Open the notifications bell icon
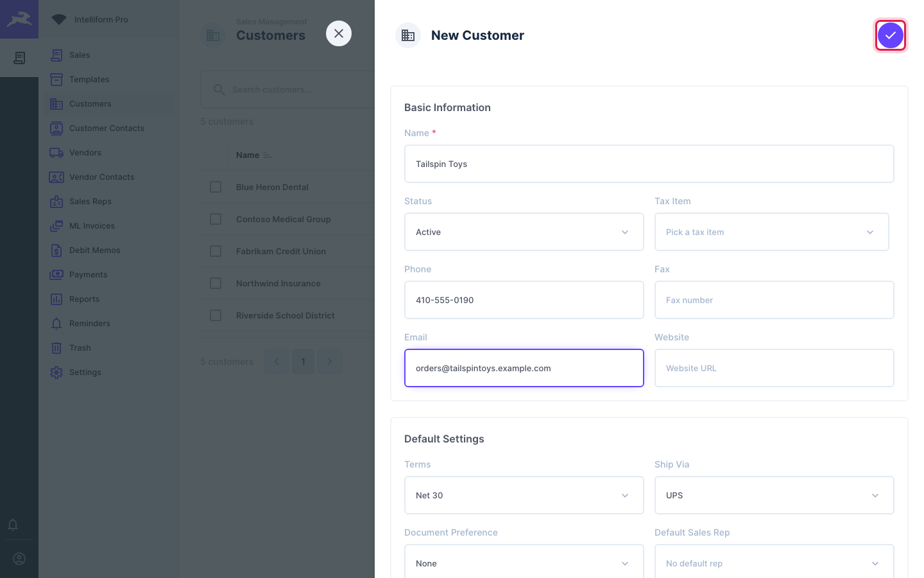Viewport: 924px width, 578px height. [x=13, y=524]
